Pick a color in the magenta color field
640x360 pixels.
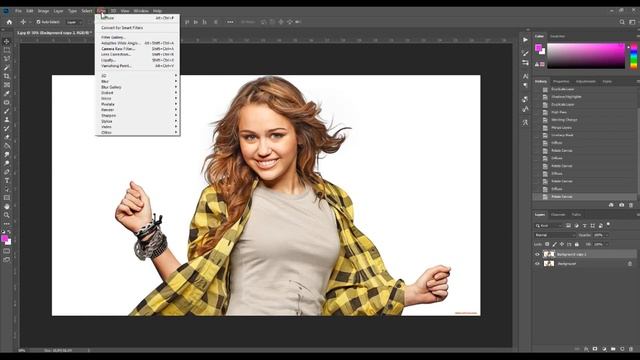point(586,55)
